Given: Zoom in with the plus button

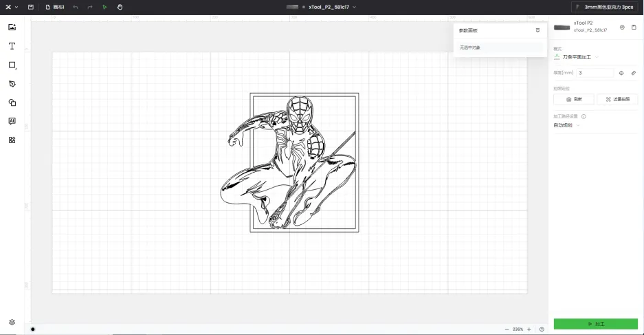Looking at the screenshot, I should click(529, 329).
